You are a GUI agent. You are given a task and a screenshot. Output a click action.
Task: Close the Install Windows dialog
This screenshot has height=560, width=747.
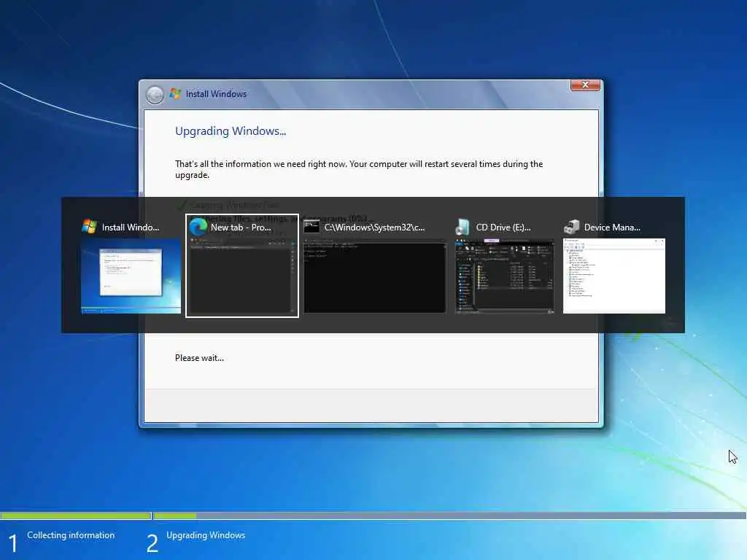click(585, 85)
